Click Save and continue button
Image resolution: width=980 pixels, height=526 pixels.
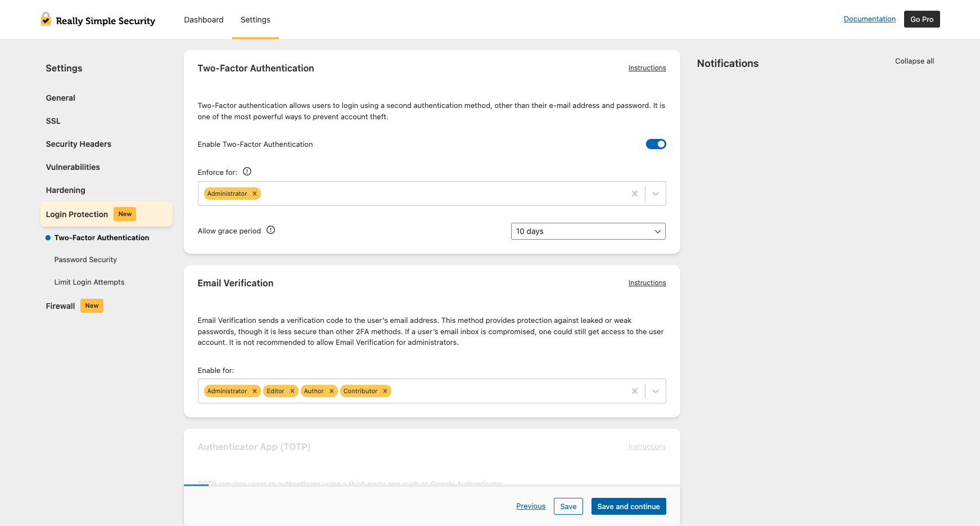pos(629,506)
